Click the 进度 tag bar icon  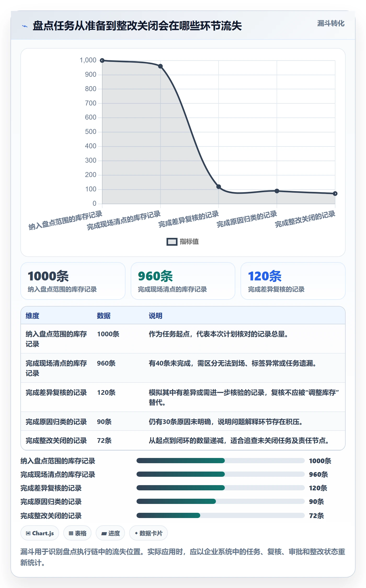pyautogui.click(x=104, y=534)
